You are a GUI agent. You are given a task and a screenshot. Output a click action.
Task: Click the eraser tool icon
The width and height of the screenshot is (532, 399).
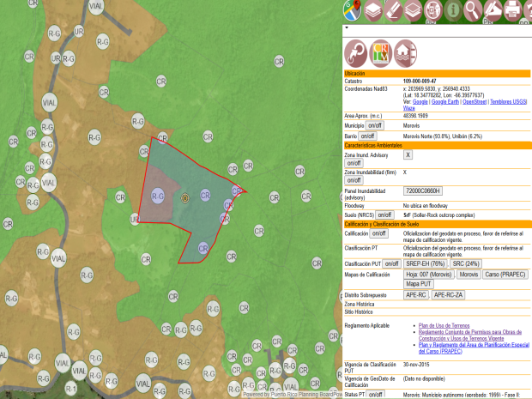pyautogui.click(x=392, y=9)
